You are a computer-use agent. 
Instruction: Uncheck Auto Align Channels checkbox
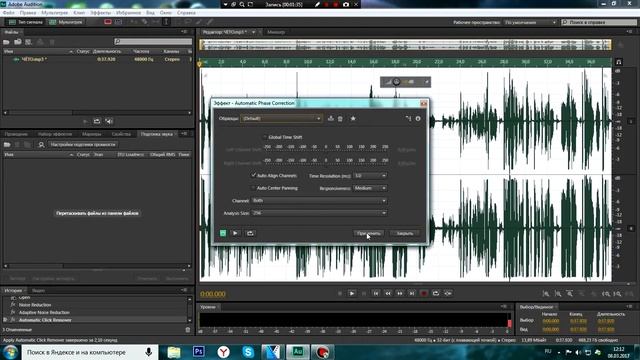pos(253,175)
